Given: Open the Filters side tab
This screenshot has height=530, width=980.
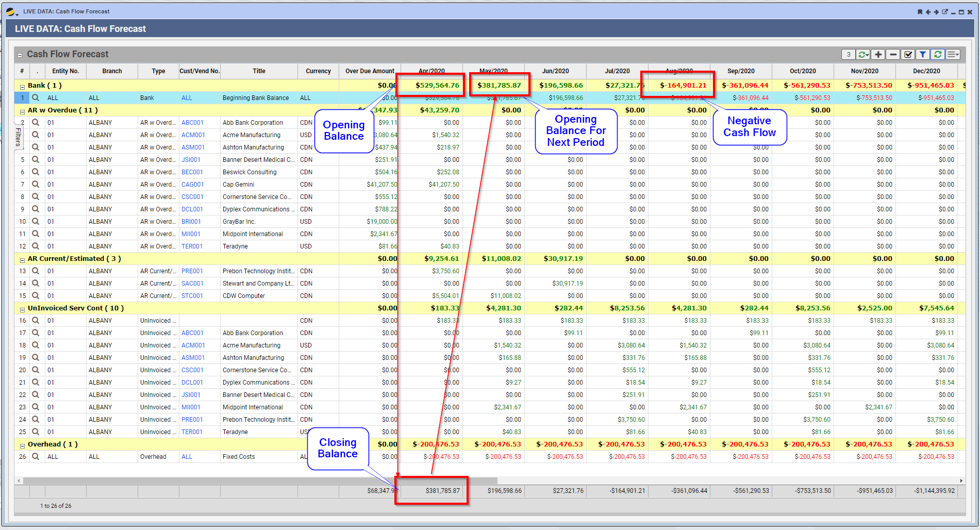Looking at the screenshot, I should 18,137.
